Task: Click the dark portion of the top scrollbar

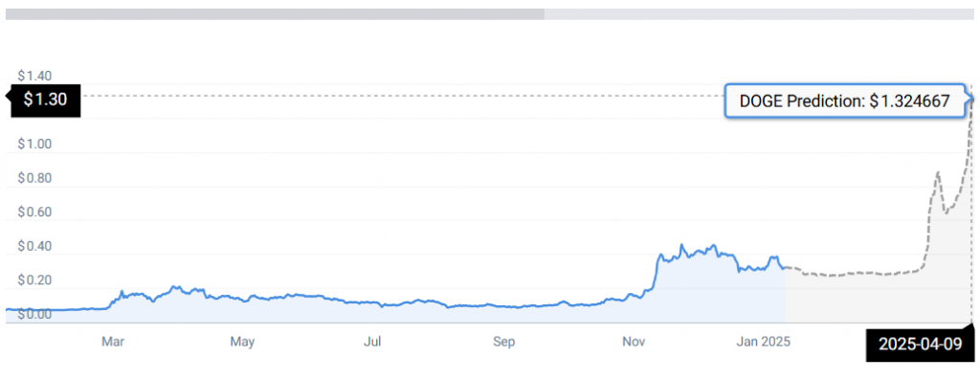Action: (275, 13)
